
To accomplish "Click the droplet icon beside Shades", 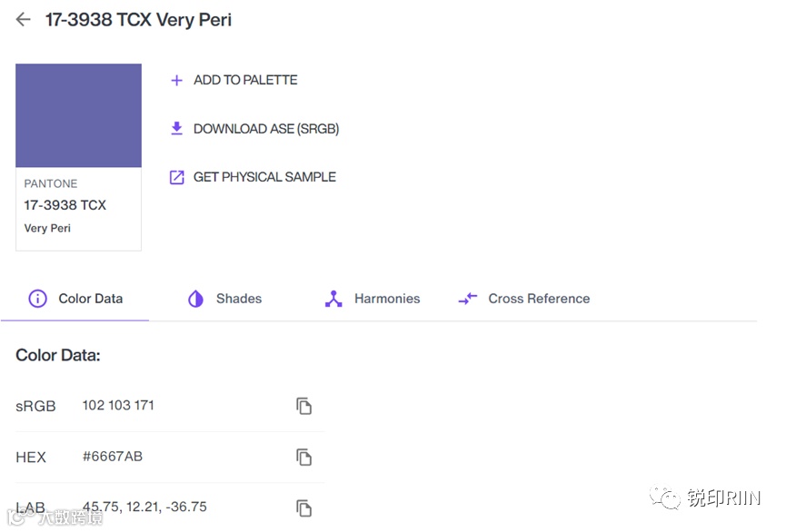I will click(x=195, y=299).
